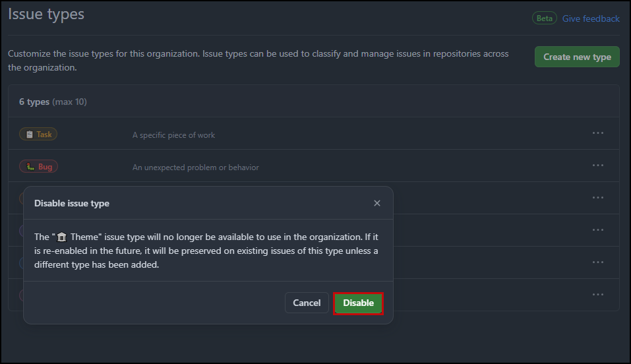Open the three-dot menu for the fourth issue type row
This screenshot has height=364, width=631.
tap(597, 230)
